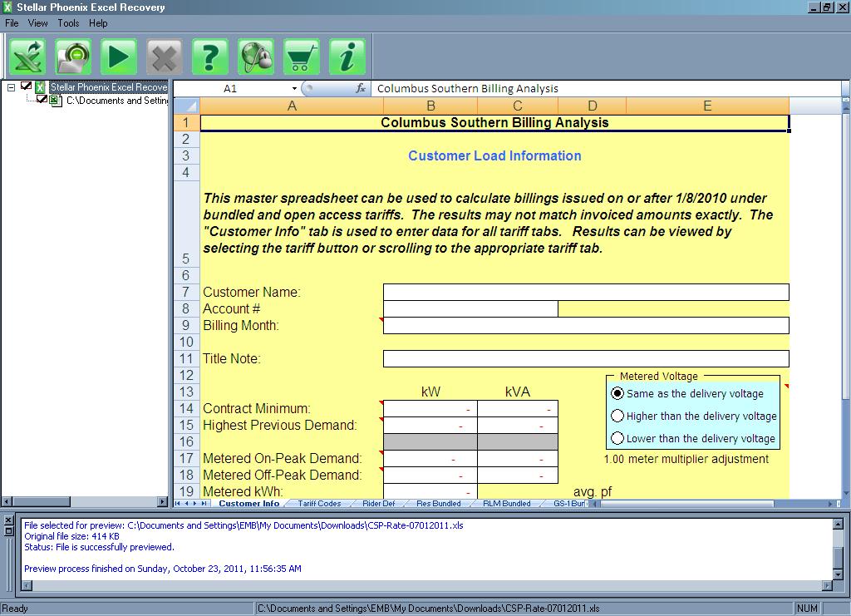This screenshot has width=851, height=616.
Task: Click the log panel dock square icon
Action: (8, 530)
